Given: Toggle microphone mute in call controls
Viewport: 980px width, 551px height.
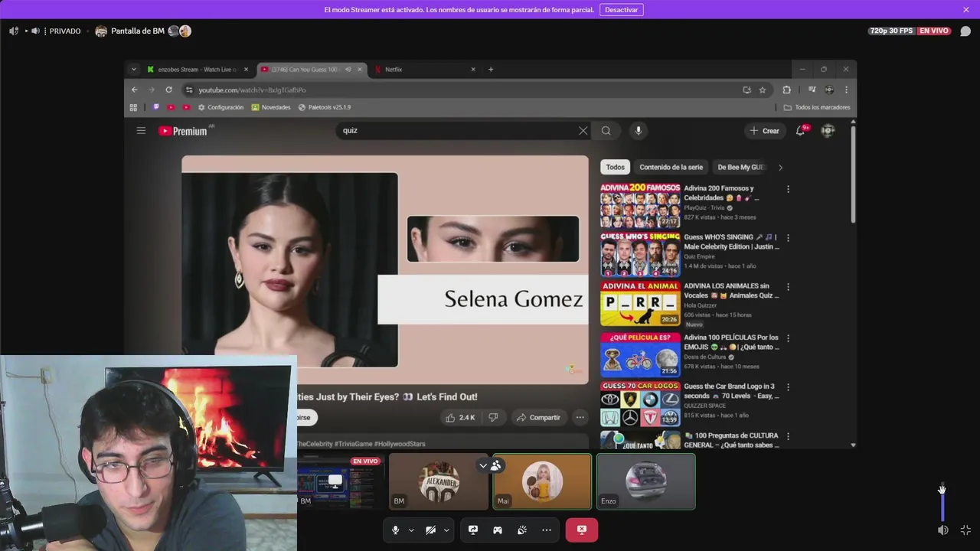Looking at the screenshot, I should pyautogui.click(x=395, y=530).
